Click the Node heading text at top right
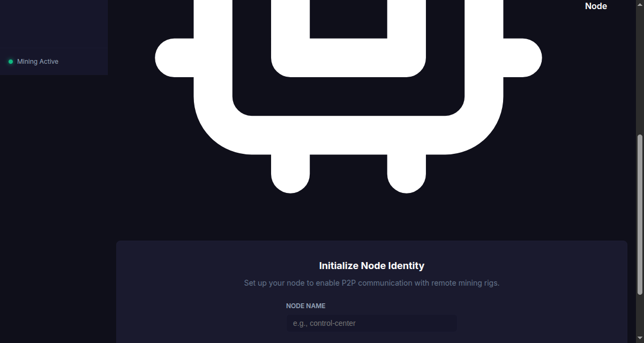Screen dimensions: 644x343 (x=596, y=6)
